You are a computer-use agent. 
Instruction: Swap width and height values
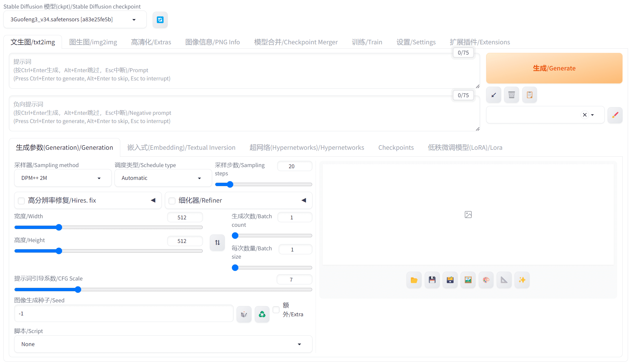[x=217, y=242]
